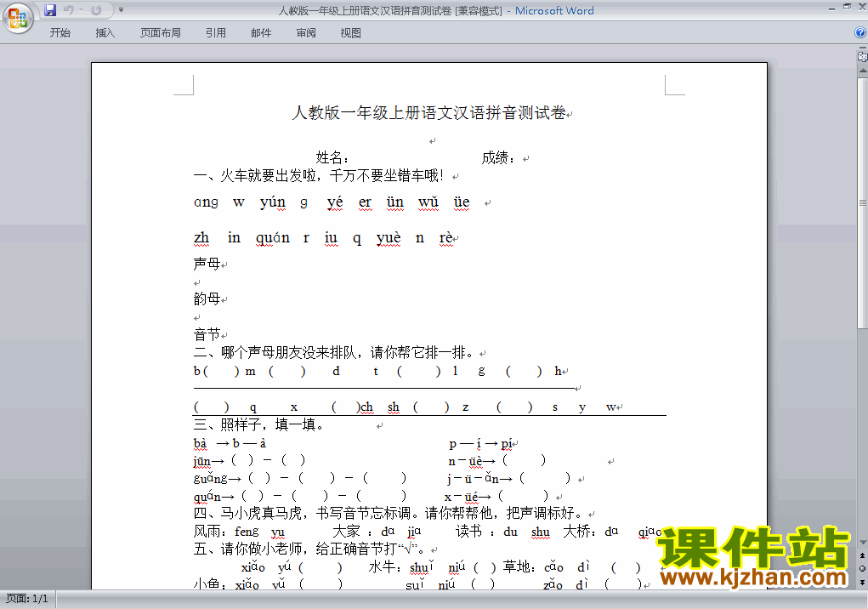Click the vertical scrollbar up arrow
Image resolution: width=868 pixels, height=609 pixels.
pos(862,71)
